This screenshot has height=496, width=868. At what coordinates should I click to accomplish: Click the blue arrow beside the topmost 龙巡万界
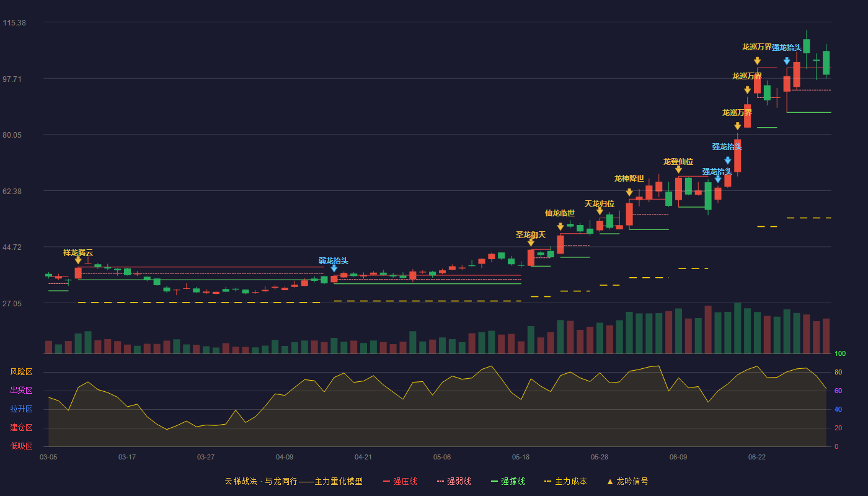[787, 61]
